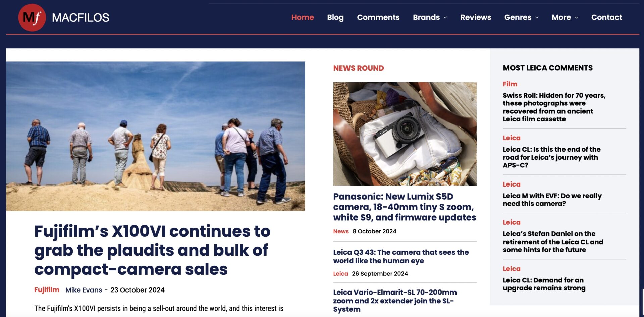This screenshot has height=317, width=644.
Task: Open Leica Vario-Elmarit-SL 70-200mm article
Action: 395,301
